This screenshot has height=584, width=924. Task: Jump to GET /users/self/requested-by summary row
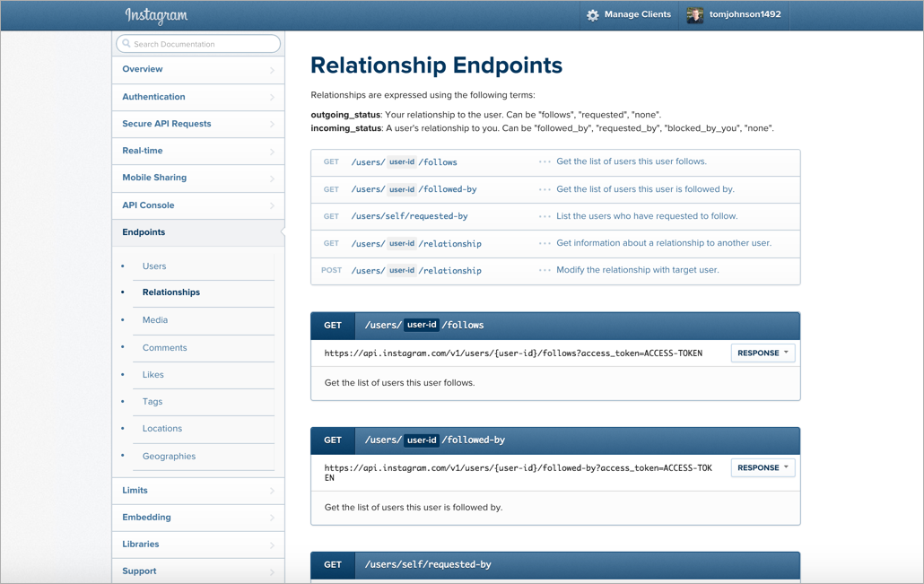tap(409, 216)
